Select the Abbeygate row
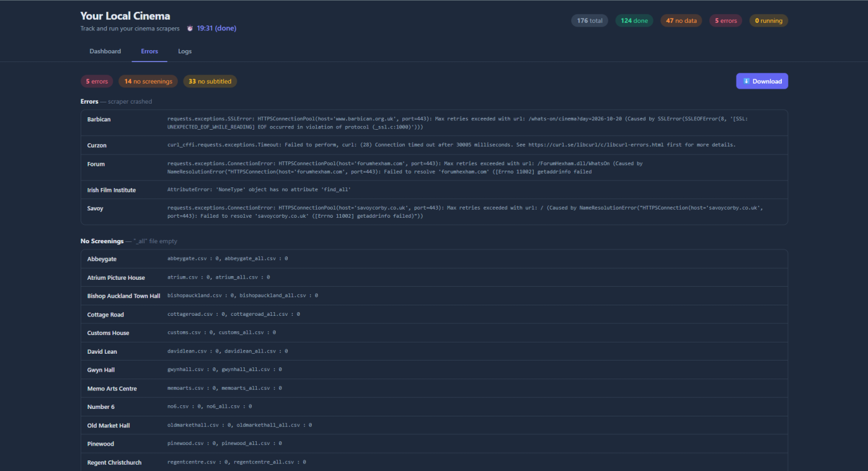Viewport: 868px width, 471px height. pos(434,259)
